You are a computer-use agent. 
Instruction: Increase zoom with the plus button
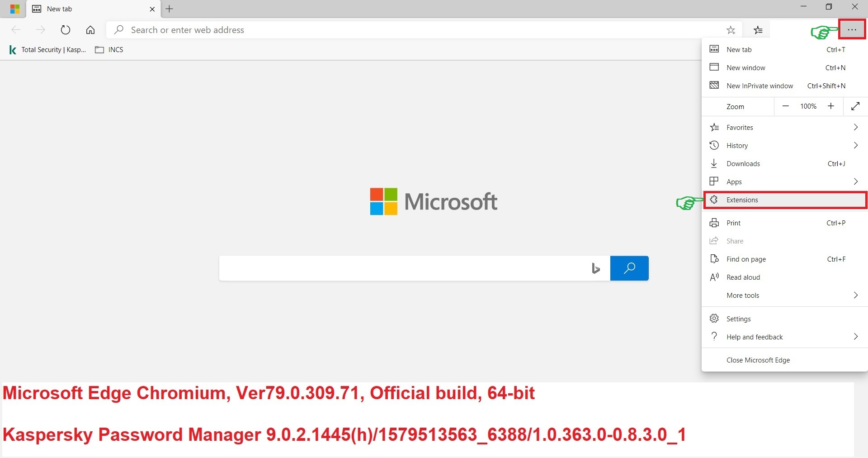831,106
